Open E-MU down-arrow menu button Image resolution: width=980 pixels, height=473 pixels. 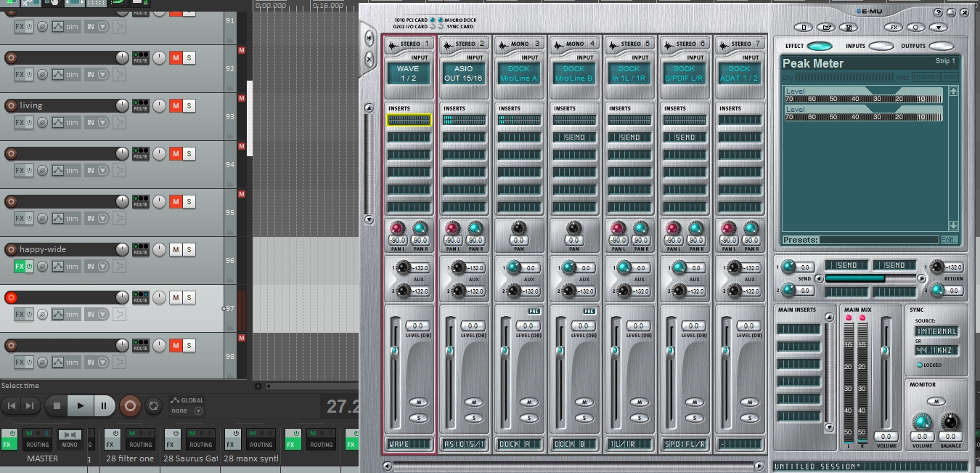tap(939, 28)
